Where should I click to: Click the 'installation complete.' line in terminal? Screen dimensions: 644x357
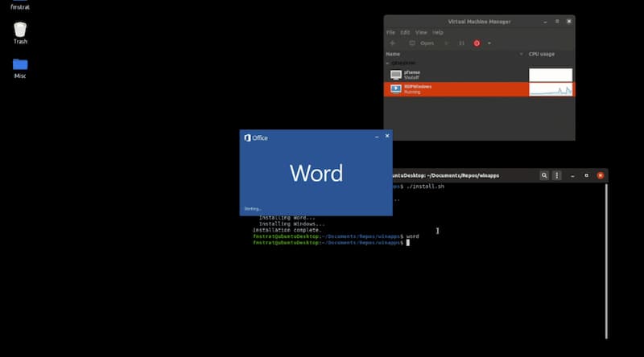coord(287,230)
